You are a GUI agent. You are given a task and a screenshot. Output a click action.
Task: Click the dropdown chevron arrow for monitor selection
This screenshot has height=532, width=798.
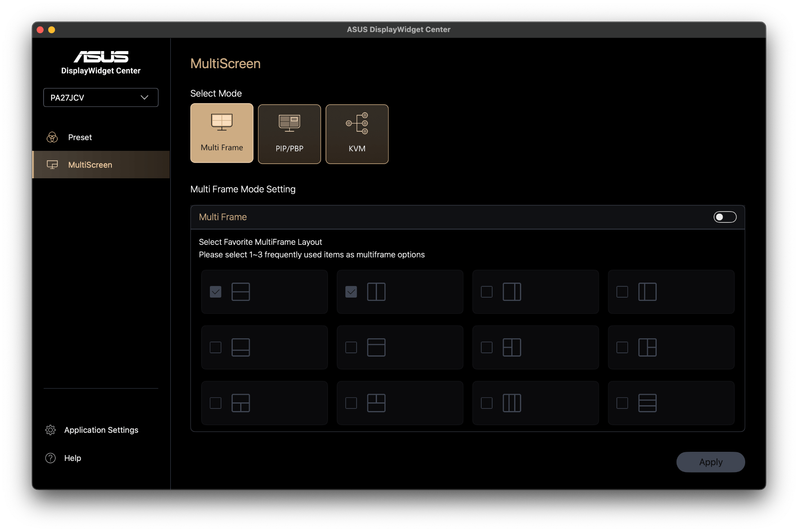(x=144, y=98)
